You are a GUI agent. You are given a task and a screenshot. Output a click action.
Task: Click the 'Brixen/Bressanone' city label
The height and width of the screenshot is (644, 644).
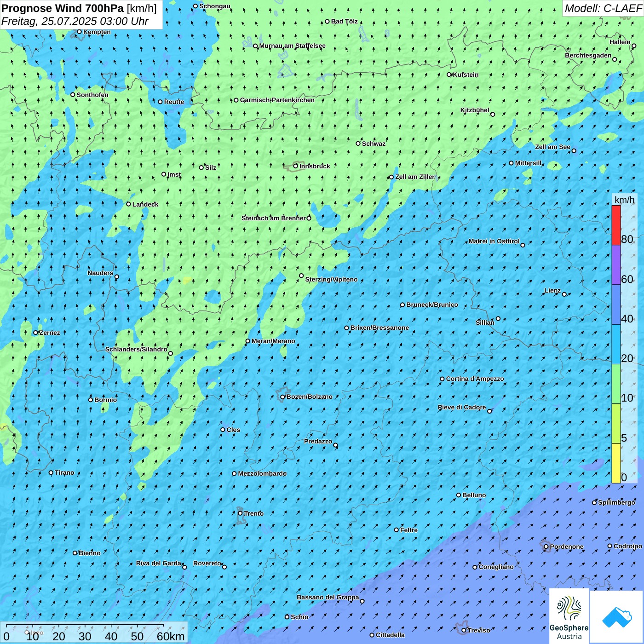380,328
